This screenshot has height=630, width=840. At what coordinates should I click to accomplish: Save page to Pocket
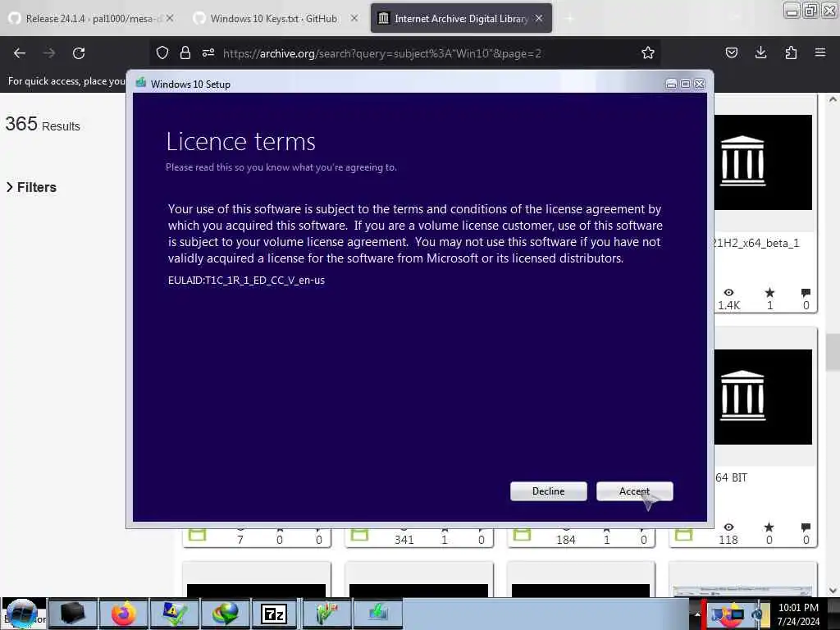[731, 52]
